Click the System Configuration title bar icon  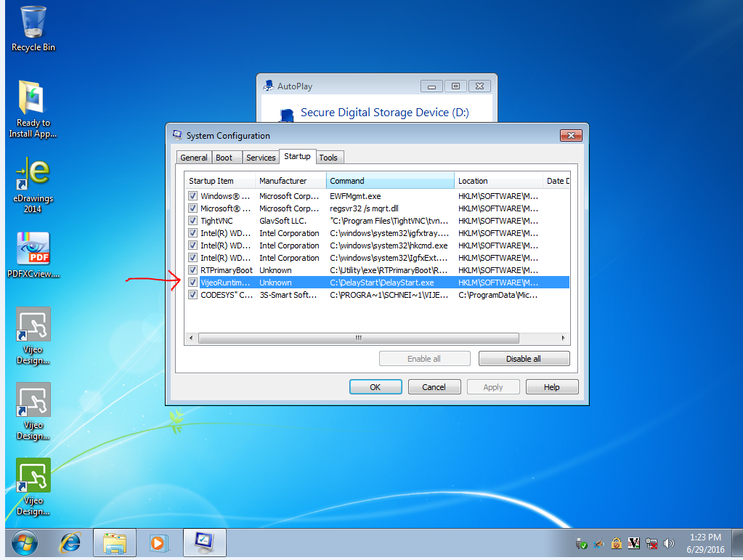[178, 135]
